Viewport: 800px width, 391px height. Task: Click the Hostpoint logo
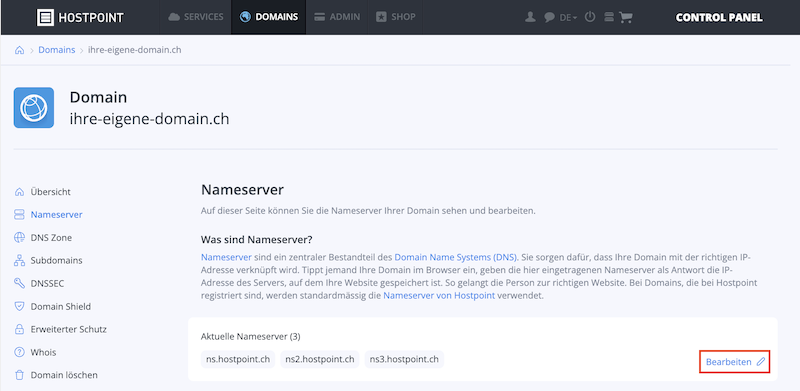pyautogui.click(x=80, y=17)
